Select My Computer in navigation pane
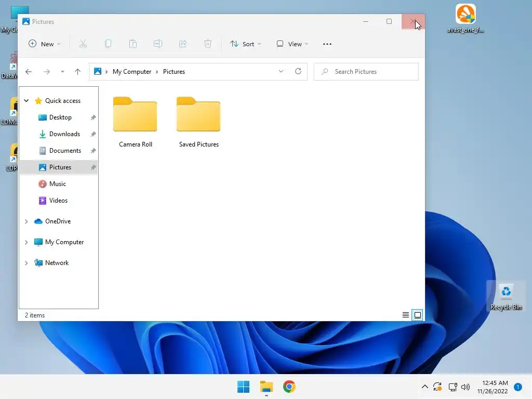This screenshot has width=532, height=399. 64,242
